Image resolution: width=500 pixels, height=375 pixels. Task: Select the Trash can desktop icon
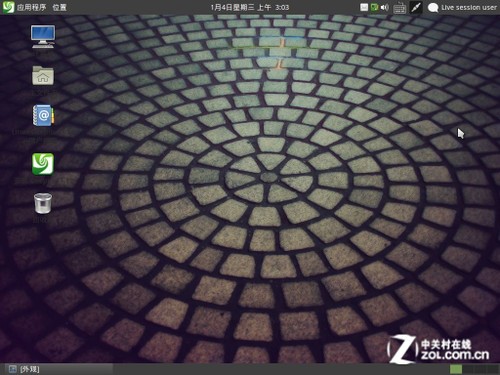click(x=43, y=203)
